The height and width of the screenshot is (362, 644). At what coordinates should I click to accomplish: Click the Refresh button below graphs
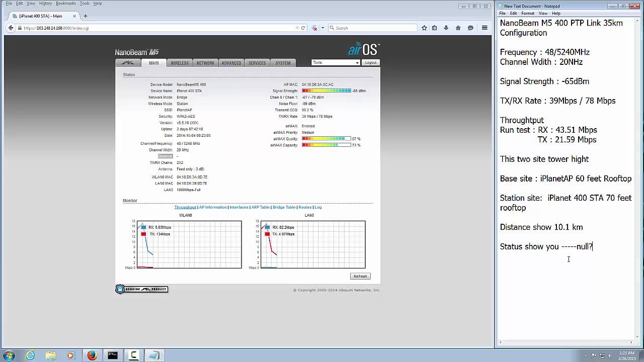[360, 276]
